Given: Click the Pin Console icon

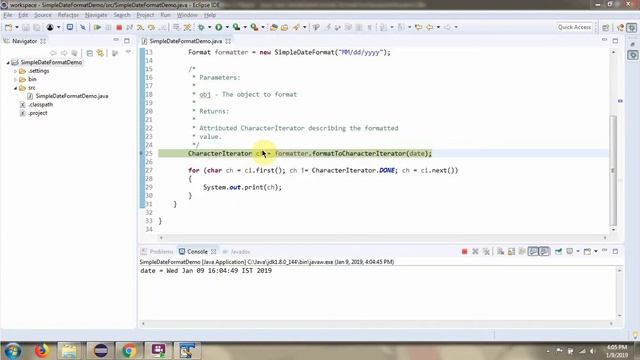Looking at the screenshot, I should 558,251.
